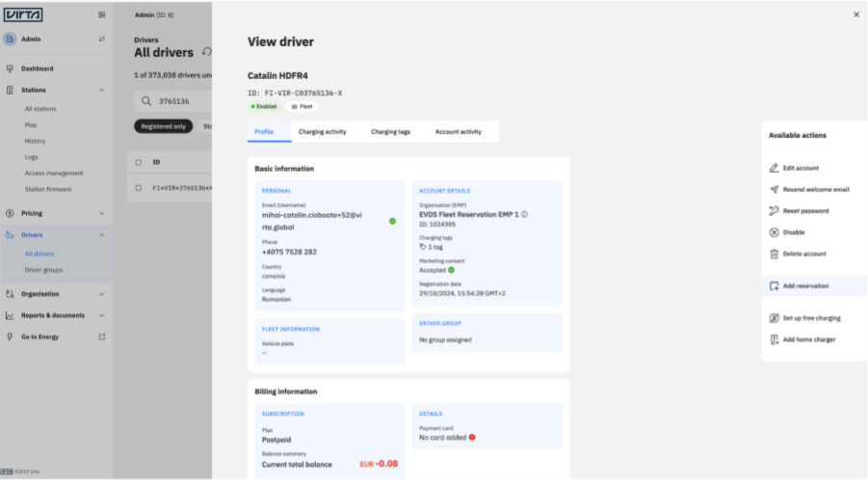
Task: Open All stations in the sidebar
Action: pos(40,109)
